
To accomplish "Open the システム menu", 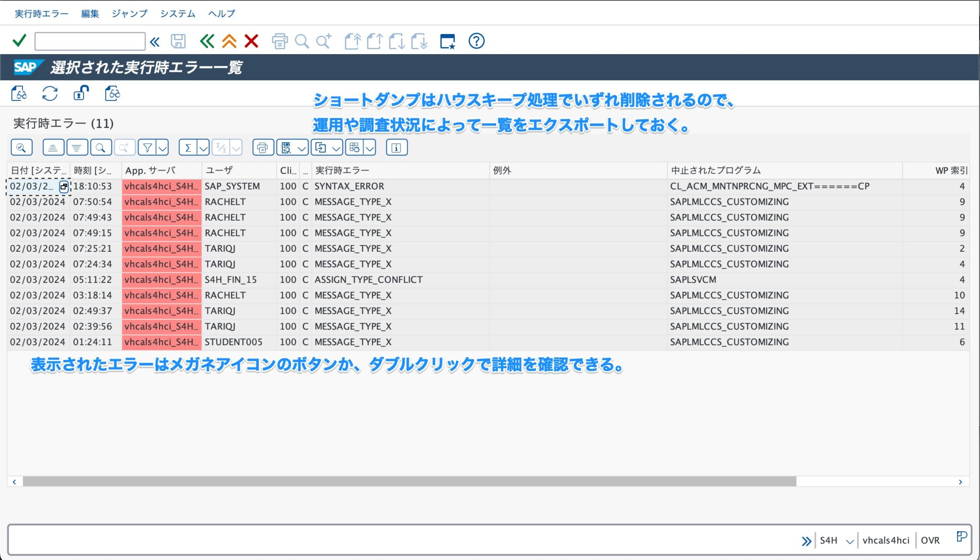I will point(178,13).
